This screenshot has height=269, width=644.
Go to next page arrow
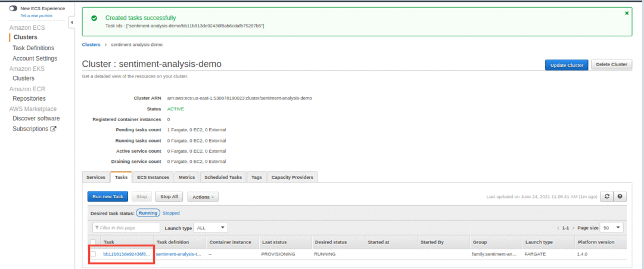[x=573, y=228]
